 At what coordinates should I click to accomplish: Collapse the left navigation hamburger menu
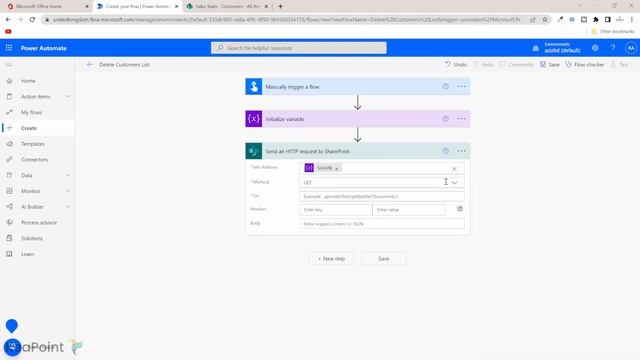point(9,64)
